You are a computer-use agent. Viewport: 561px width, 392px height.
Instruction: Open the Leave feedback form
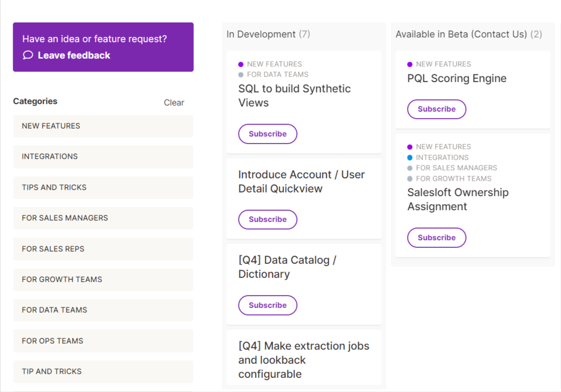tap(74, 55)
